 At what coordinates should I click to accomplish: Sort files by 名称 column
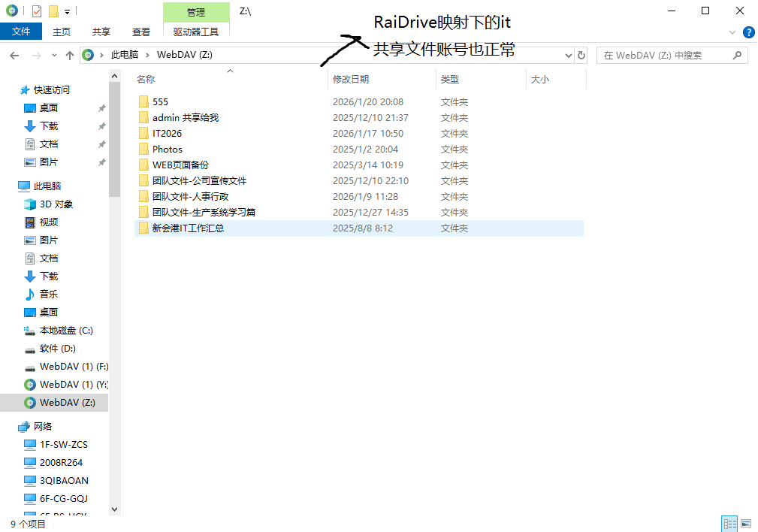point(146,80)
